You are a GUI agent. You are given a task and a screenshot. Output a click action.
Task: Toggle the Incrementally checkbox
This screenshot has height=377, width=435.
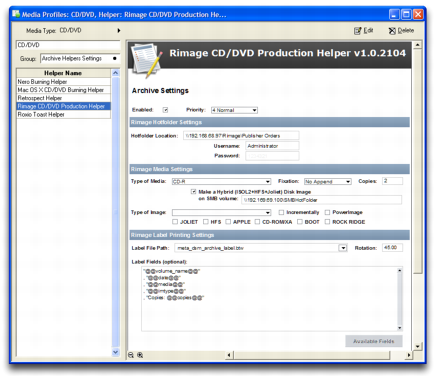pos(281,212)
